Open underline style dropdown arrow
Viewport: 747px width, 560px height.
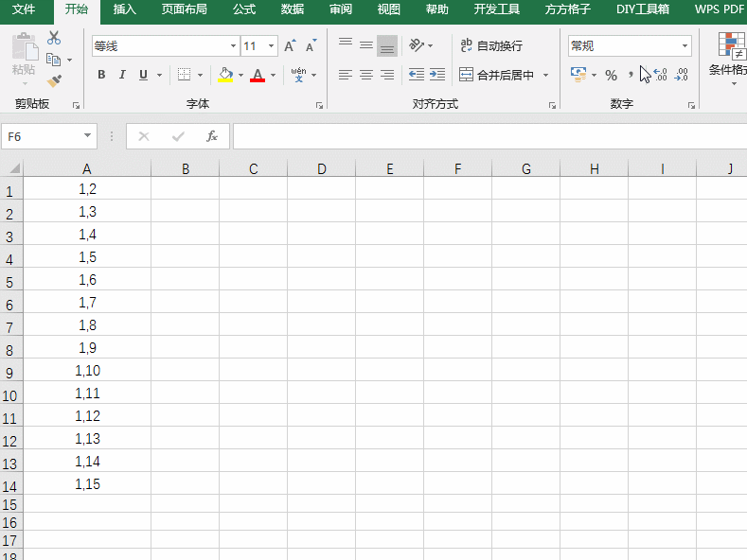point(159,76)
